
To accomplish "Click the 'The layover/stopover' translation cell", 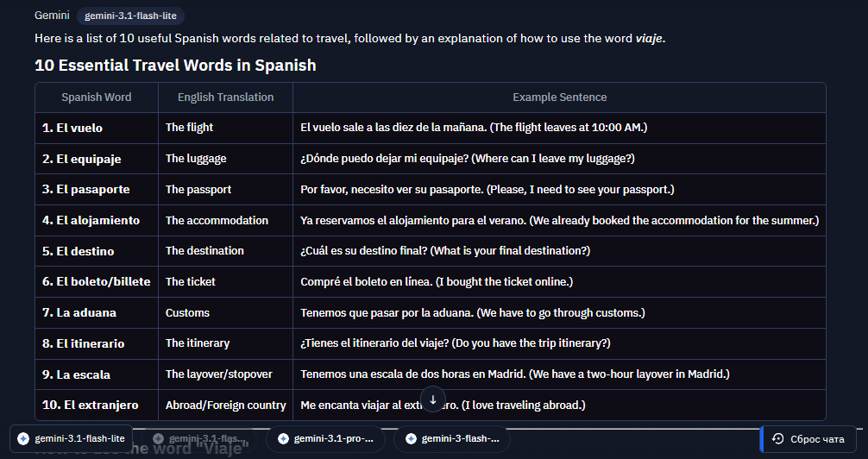I will 225,374.
